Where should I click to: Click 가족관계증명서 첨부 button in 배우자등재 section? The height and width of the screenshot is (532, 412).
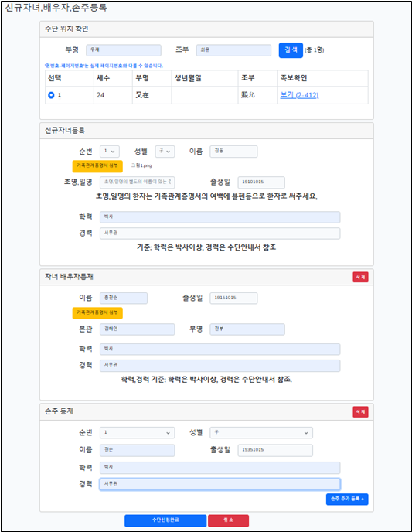click(97, 312)
